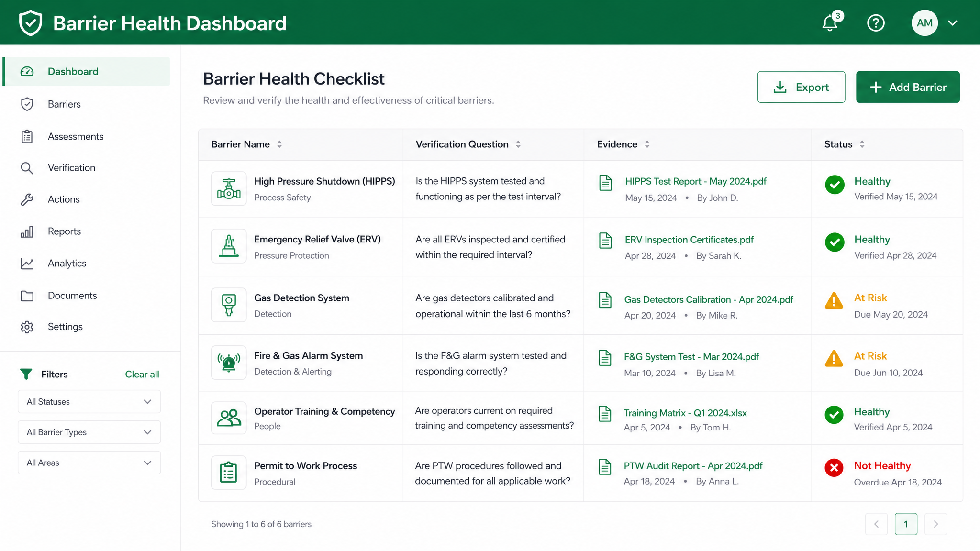Viewport: 980px width, 551px height.
Task: Click the HIPPS Healthy green check icon
Action: pyautogui.click(x=835, y=185)
